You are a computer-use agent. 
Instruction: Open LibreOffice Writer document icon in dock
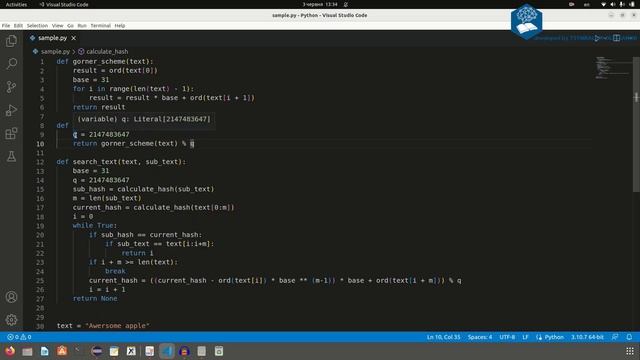44,351
